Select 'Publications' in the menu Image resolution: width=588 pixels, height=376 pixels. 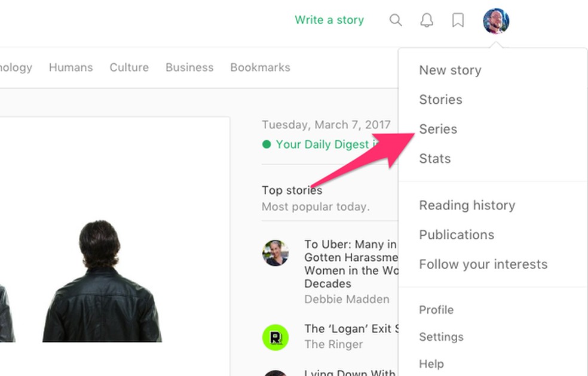pos(457,235)
